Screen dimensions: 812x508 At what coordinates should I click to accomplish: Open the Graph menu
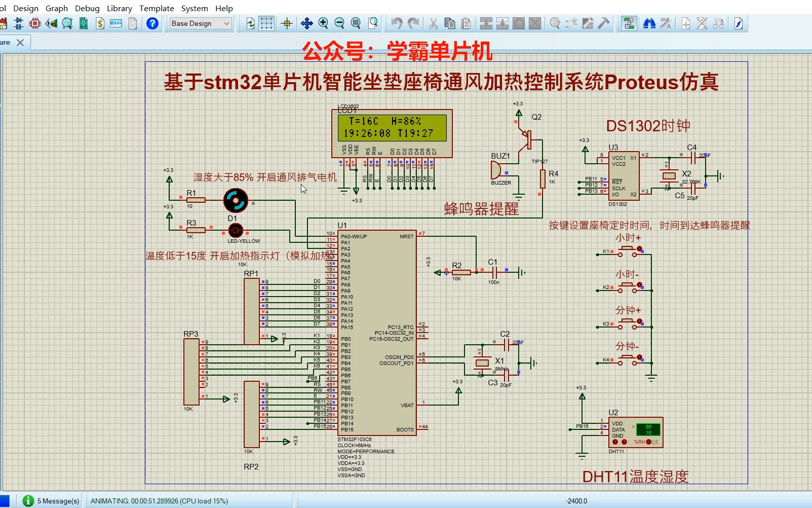57,8
